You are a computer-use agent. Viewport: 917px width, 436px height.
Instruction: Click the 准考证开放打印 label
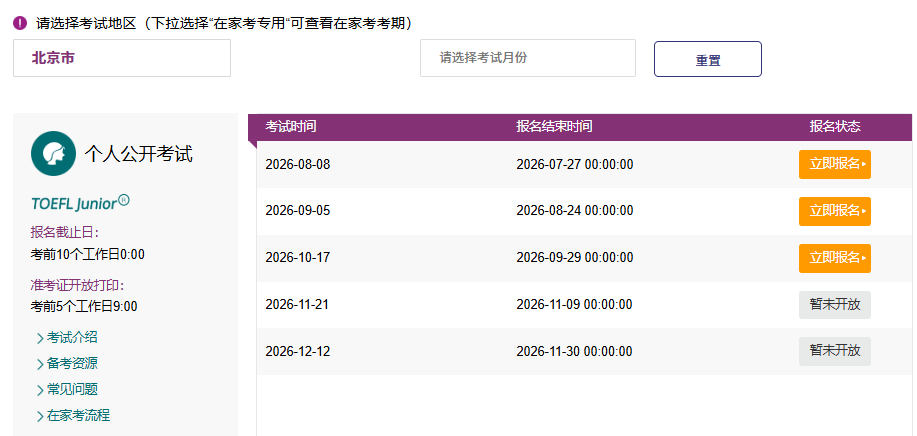78,285
